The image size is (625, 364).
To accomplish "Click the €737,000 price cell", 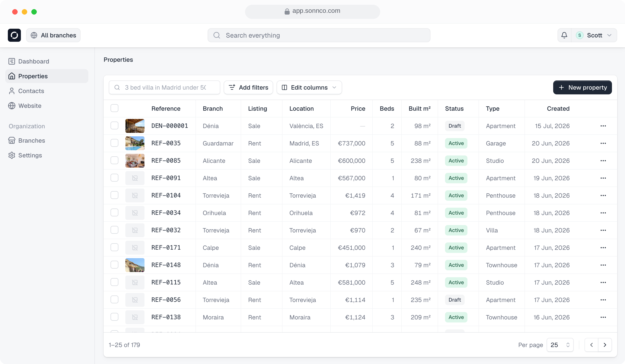I will [x=351, y=143].
